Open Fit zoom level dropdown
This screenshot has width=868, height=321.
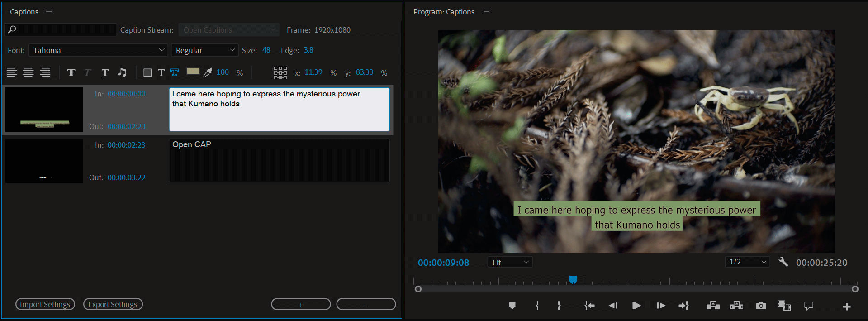point(510,262)
